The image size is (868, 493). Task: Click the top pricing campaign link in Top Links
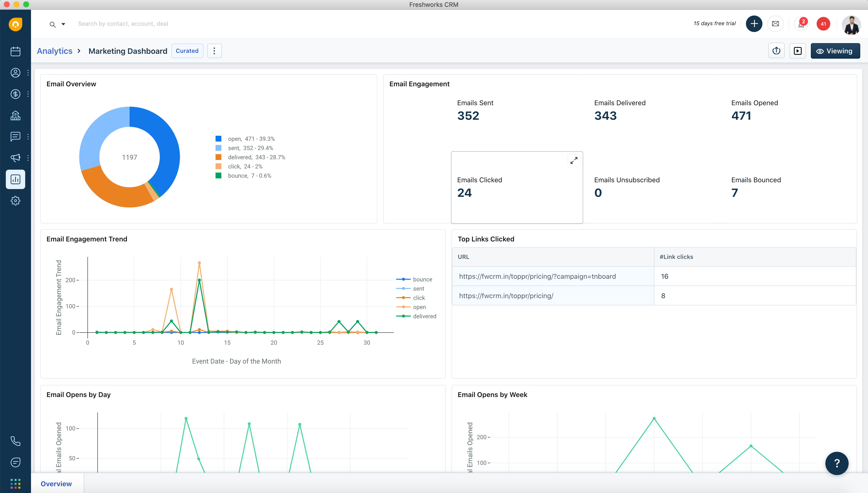(537, 276)
